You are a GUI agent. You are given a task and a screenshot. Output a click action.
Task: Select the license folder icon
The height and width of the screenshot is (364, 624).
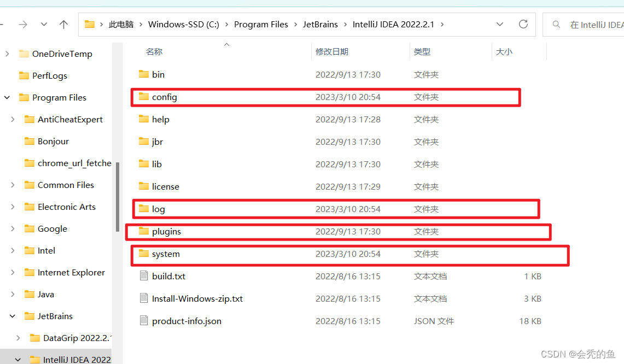pyautogui.click(x=144, y=186)
